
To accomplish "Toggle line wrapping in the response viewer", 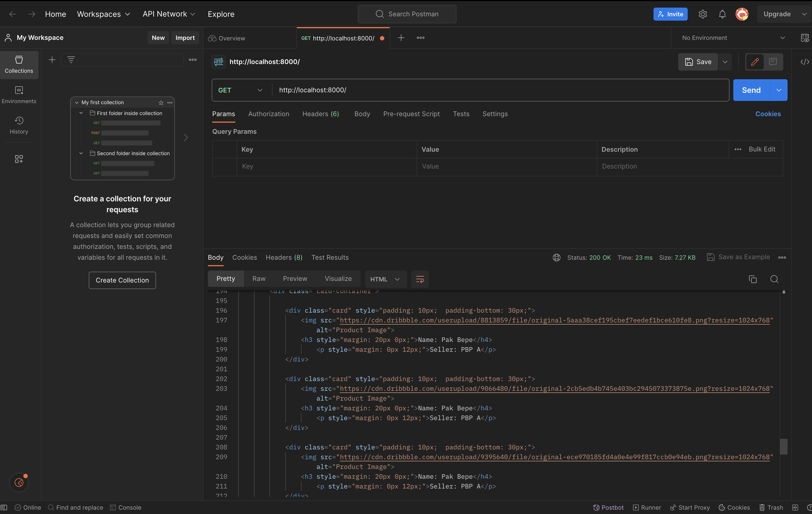I will tap(420, 279).
